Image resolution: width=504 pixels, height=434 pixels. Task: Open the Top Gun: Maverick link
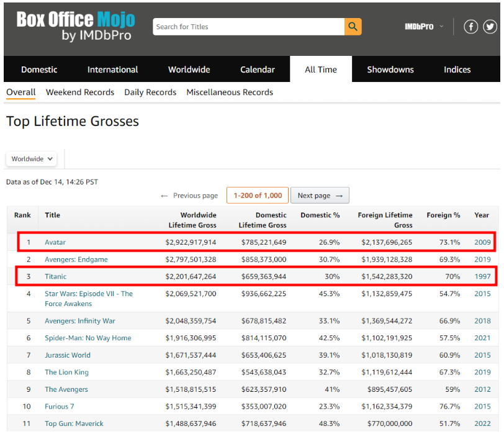pos(74,423)
